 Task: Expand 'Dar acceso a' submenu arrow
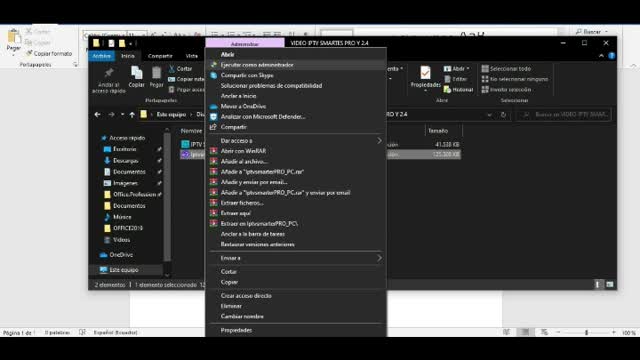[x=379, y=140]
